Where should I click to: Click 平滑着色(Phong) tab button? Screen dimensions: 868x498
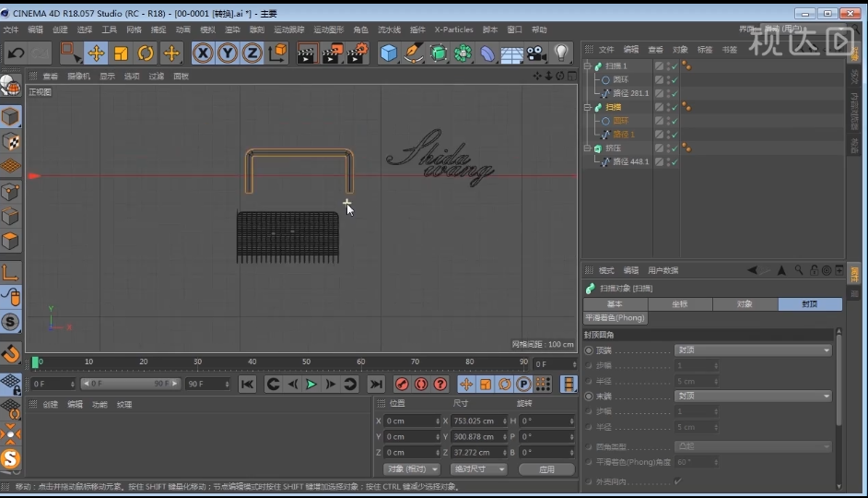tap(615, 318)
